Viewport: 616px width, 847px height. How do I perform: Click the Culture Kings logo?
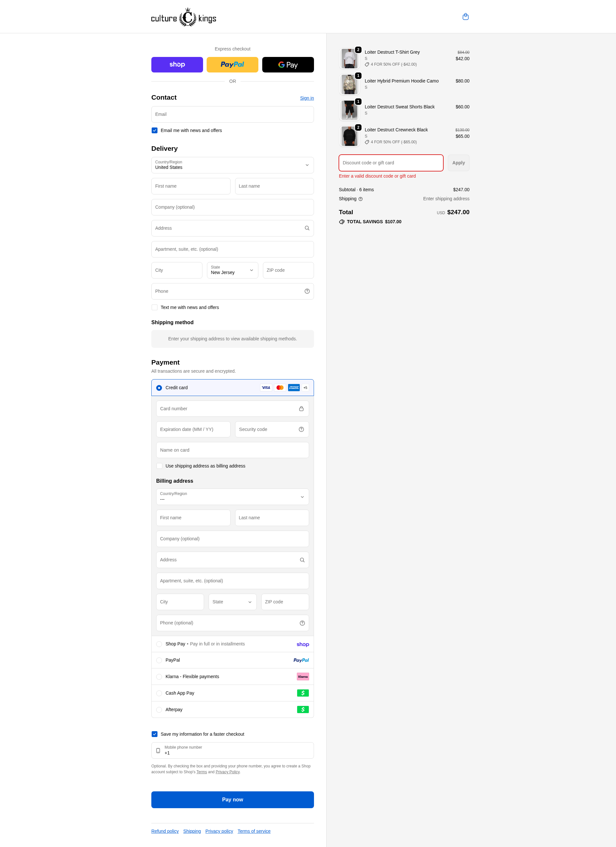click(x=184, y=16)
